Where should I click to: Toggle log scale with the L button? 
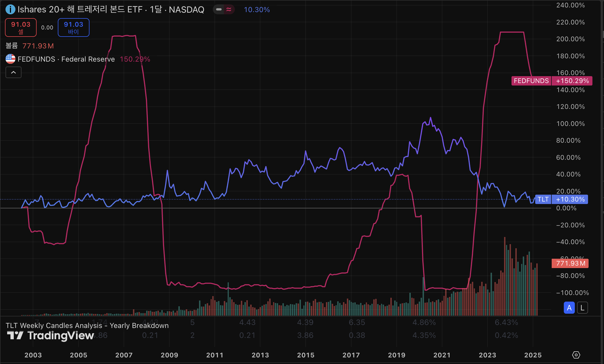(x=582, y=308)
